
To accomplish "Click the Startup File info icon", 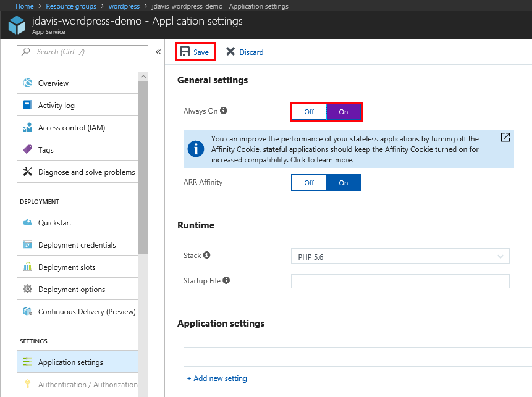I will pos(226,280).
